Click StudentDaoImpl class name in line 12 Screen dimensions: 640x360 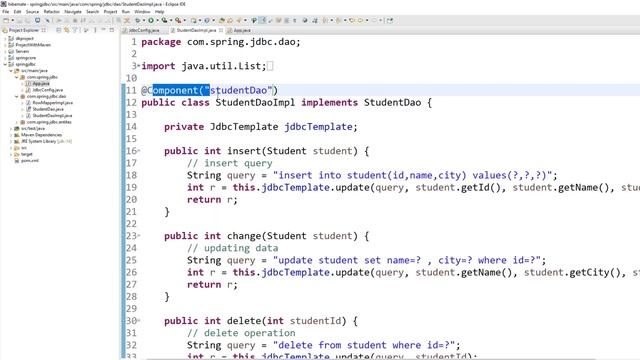pyautogui.click(x=255, y=102)
